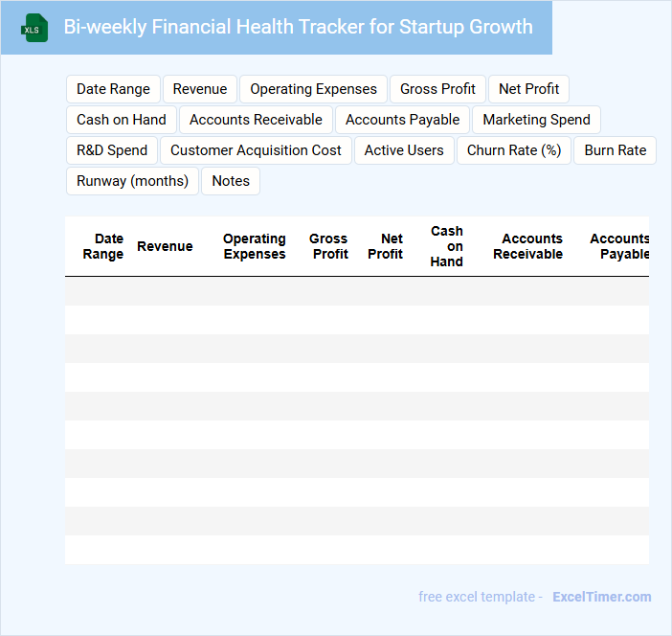The image size is (672, 636).
Task: Select the Cash on Hand tag
Action: coord(122,120)
